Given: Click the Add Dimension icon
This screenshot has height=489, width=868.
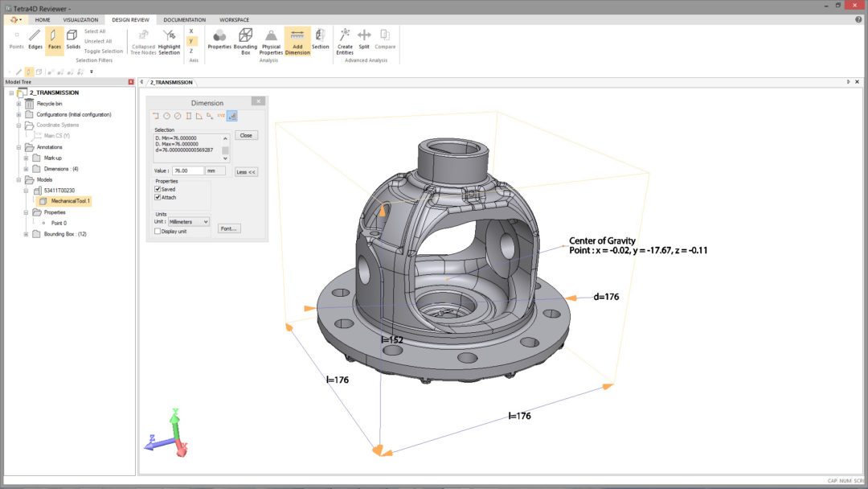Looking at the screenshot, I should tap(297, 39).
